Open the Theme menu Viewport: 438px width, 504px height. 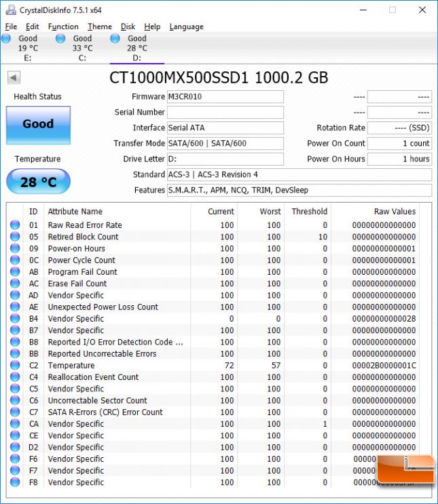pos(100,26)
